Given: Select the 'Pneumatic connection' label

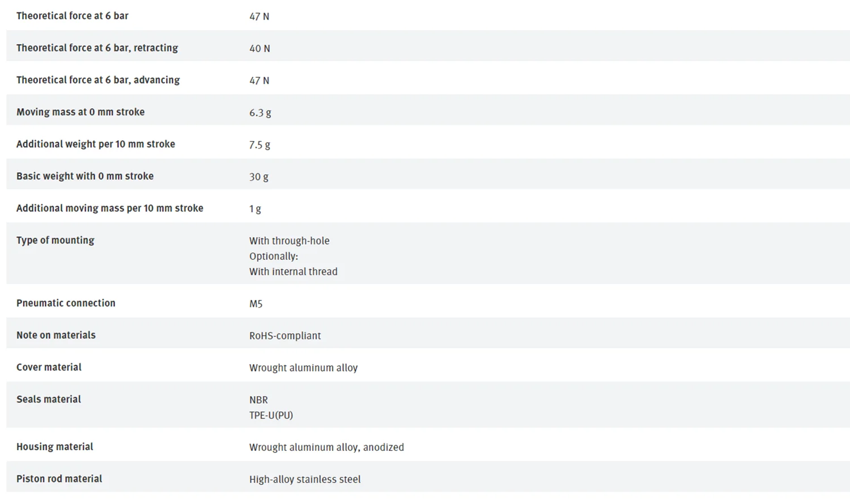Looking at the screenshot, I should 66,303.
